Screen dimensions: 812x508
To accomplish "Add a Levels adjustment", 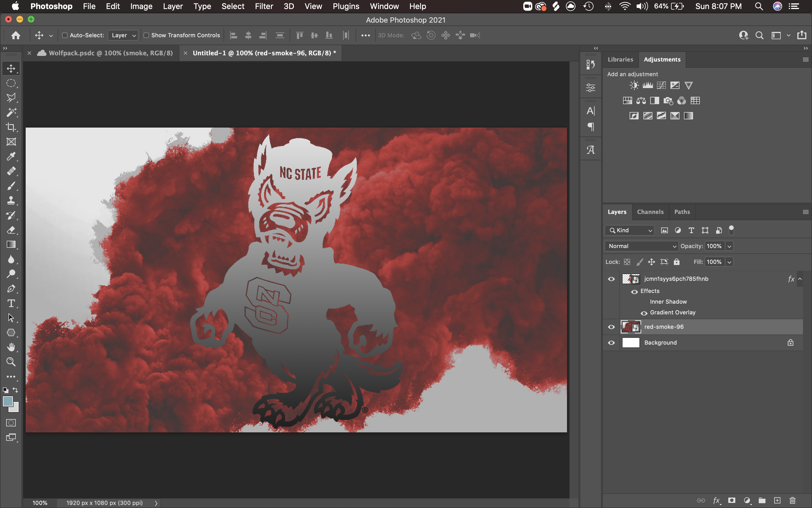I will pyautogui.click(x=648, y=85).
